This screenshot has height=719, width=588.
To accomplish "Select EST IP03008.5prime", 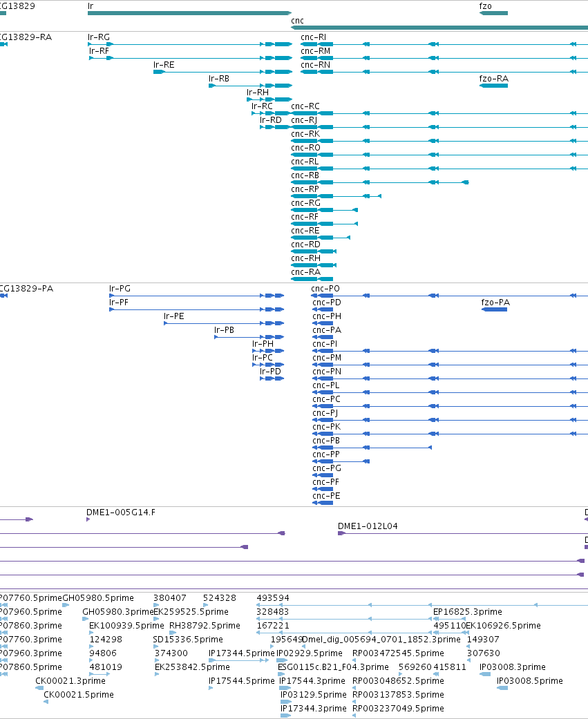I will (502, 688).
